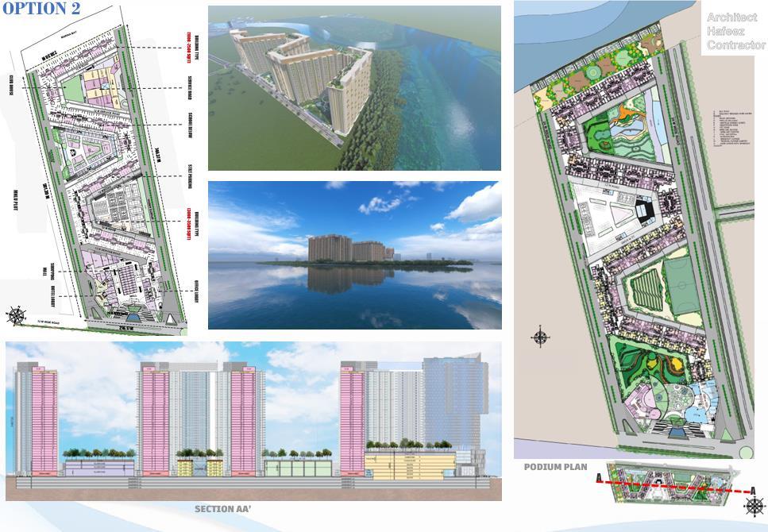Click the round green roundabout below the podium plan
The width and height of the screenshot is (768, 532).
pyautogui.click(x=746, y=452)
